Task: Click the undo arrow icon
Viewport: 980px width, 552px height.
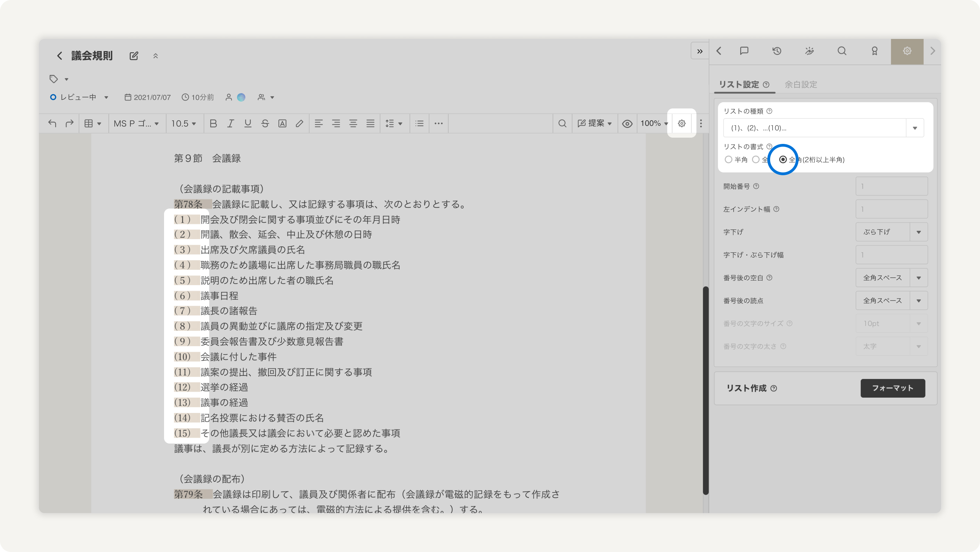Action: tap(52, 123)
